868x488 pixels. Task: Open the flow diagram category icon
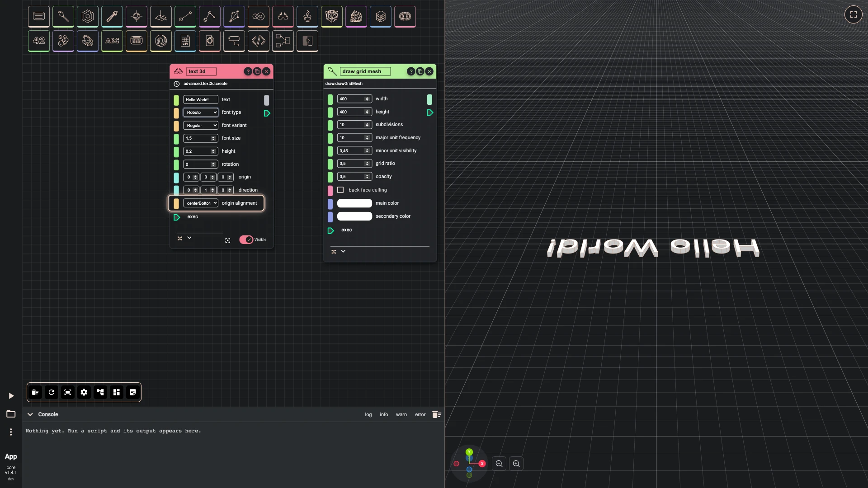[x=283, y=41]
